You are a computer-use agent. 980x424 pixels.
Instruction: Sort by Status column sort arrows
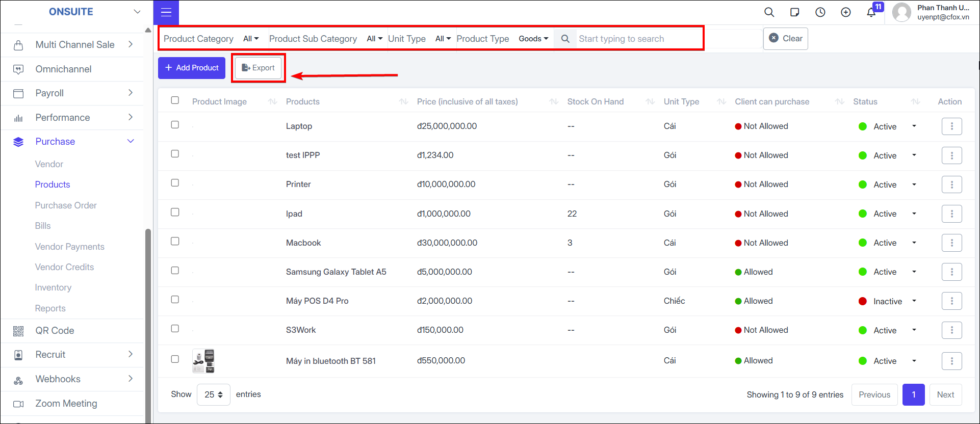(x=916, y=101)
